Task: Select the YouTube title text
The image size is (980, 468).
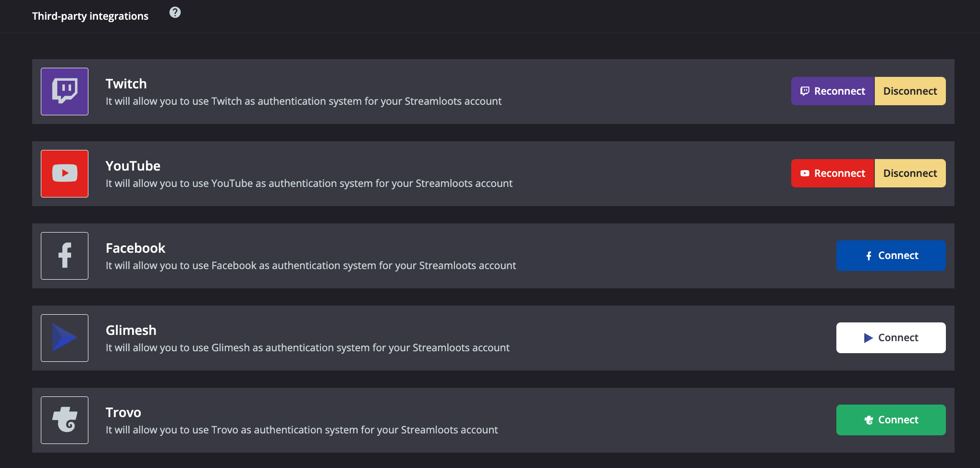Action: click(133, 166)
